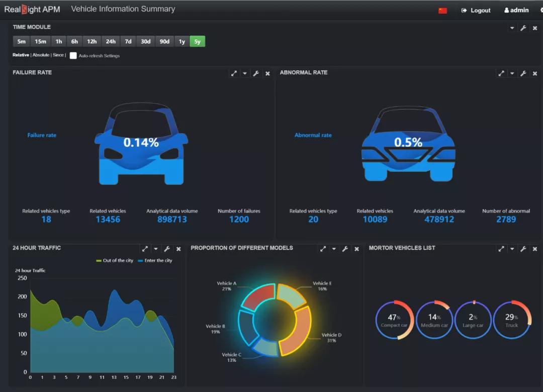Close the 24 Hour Traffic panel
The width and height of the screenshot is (543, 392).
click(x=178, y=249)
